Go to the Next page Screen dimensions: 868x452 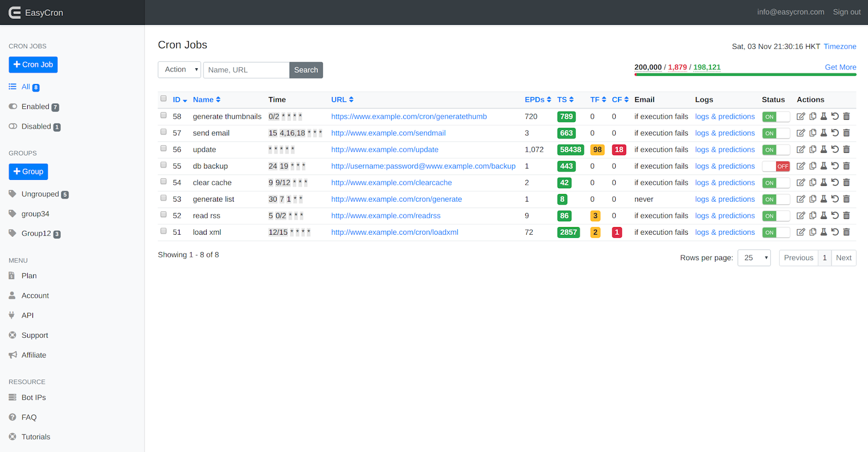[x=844, y=258]
